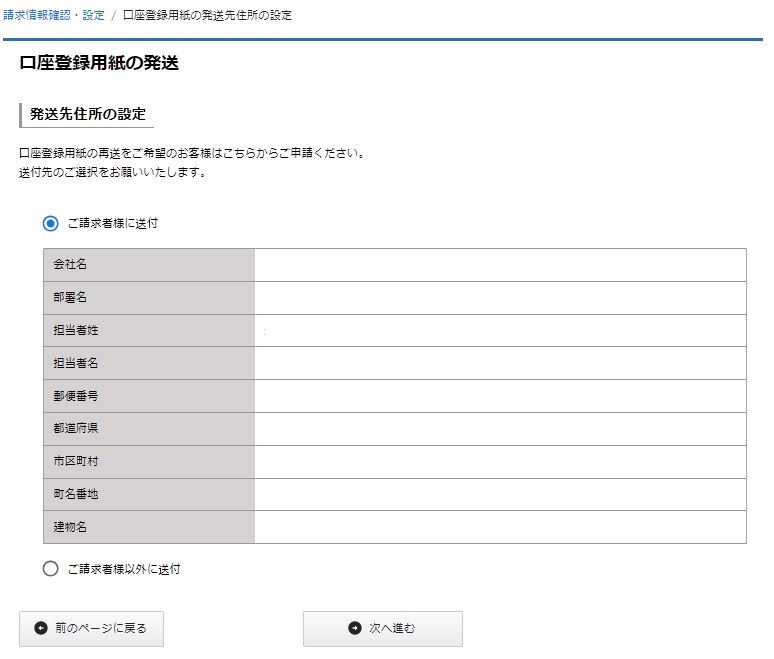The image size is (774, 659).
Task: Click the 担当者姓 value cell
Action: coord(501,331)
